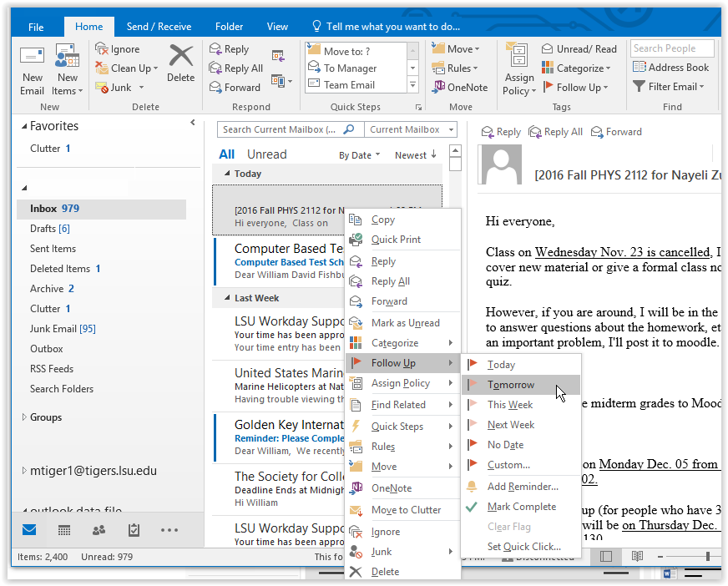Switch to Calendar view icon

64,530
